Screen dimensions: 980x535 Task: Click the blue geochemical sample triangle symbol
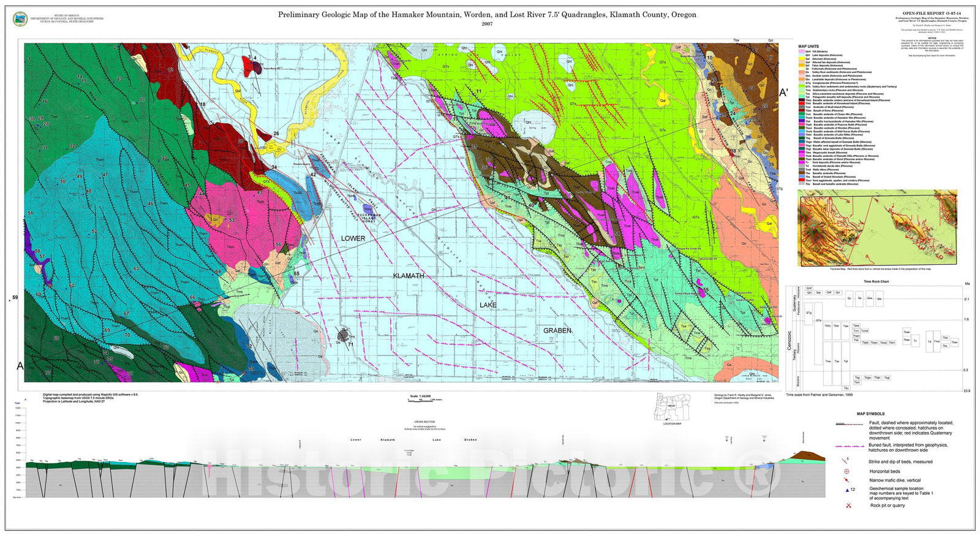click(846, 490)
